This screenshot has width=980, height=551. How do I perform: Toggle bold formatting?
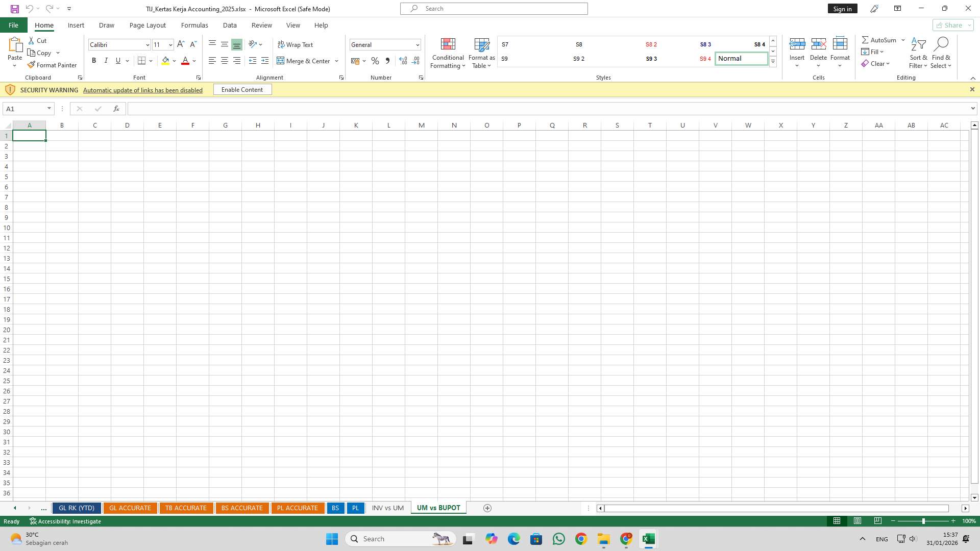point(94,60)
